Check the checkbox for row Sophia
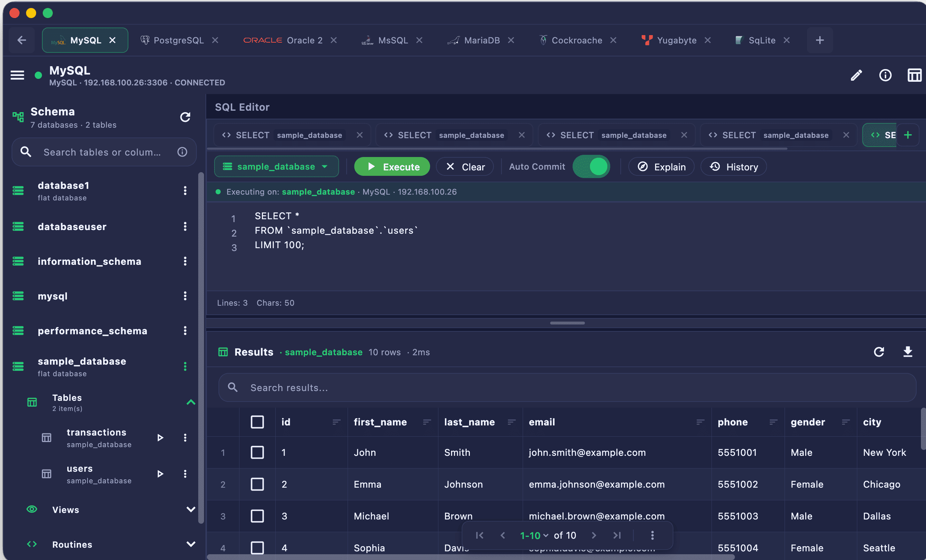 tap(257, 548)
